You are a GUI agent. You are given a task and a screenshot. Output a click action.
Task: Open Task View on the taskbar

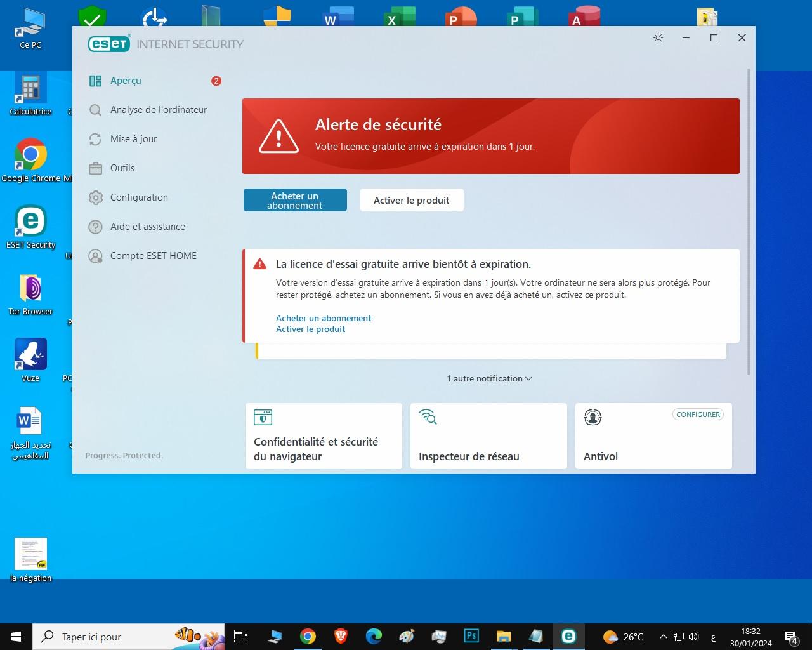coord(241,637)
